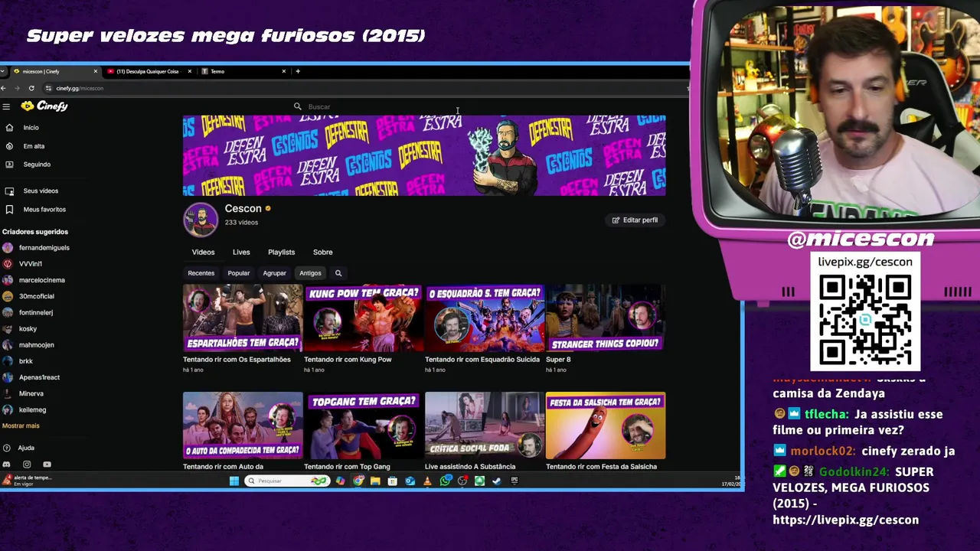980x551 pixels.
Task: Switch to the micescon | Cinefy tab
Action: point(56,71)
